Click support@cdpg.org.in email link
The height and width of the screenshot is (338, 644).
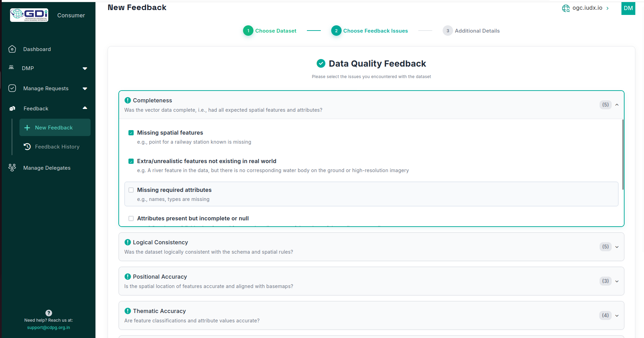(49, 328)
